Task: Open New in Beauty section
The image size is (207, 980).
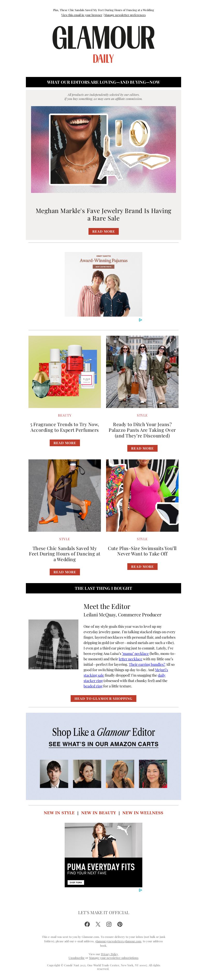Action: 98,813
